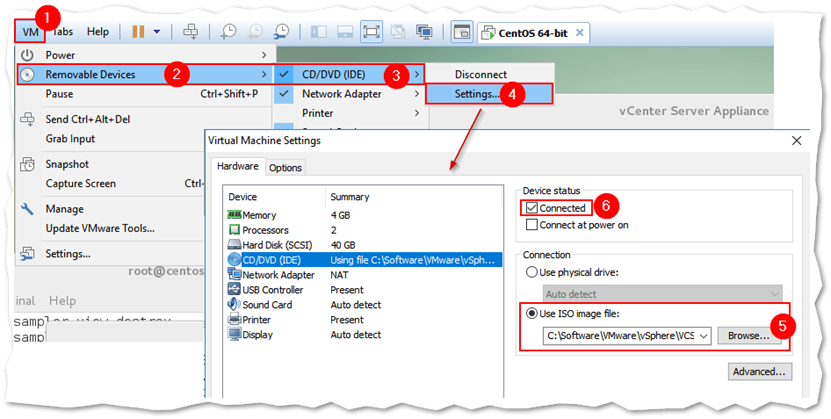The height and width of the screenshot is (419, 831).
Task: Expand the Printer submenu
Action: pyautogui.click(x=350, y=113)
